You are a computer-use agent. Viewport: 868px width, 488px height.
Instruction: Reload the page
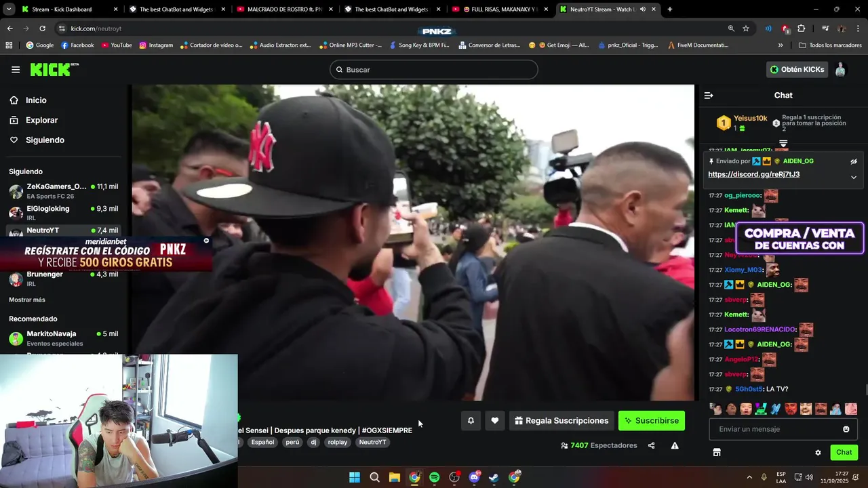coord(42,28)
